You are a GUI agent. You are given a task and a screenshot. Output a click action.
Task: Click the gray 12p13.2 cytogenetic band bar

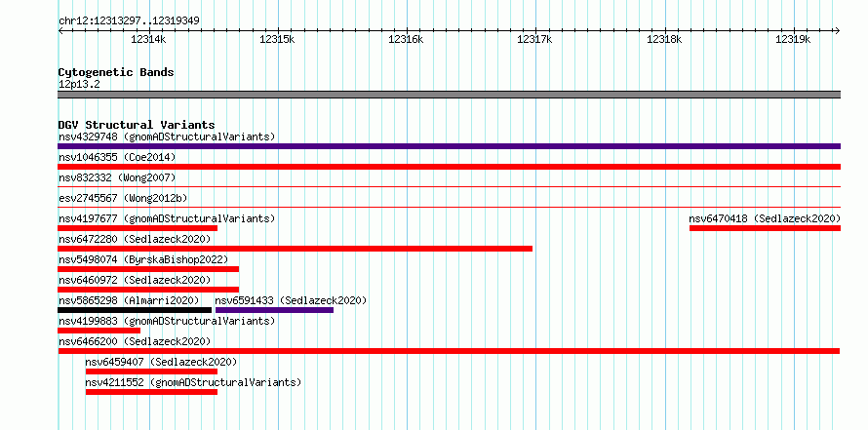click(449, 95)
